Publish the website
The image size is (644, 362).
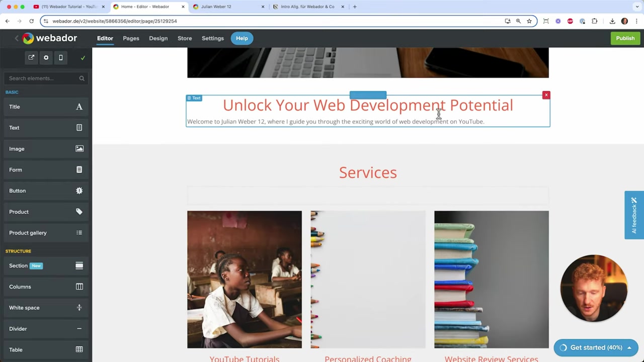tap(625, 38)
